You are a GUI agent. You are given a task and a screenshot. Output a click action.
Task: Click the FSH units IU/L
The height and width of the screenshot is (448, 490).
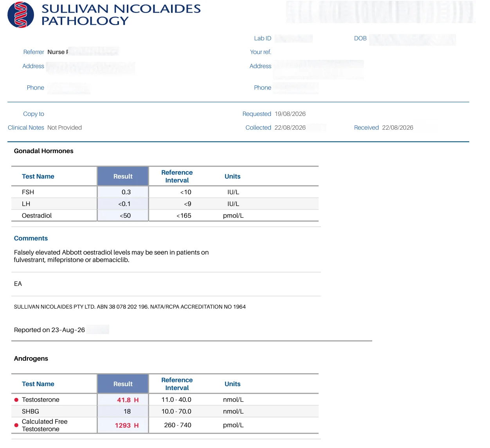[233, 192]
